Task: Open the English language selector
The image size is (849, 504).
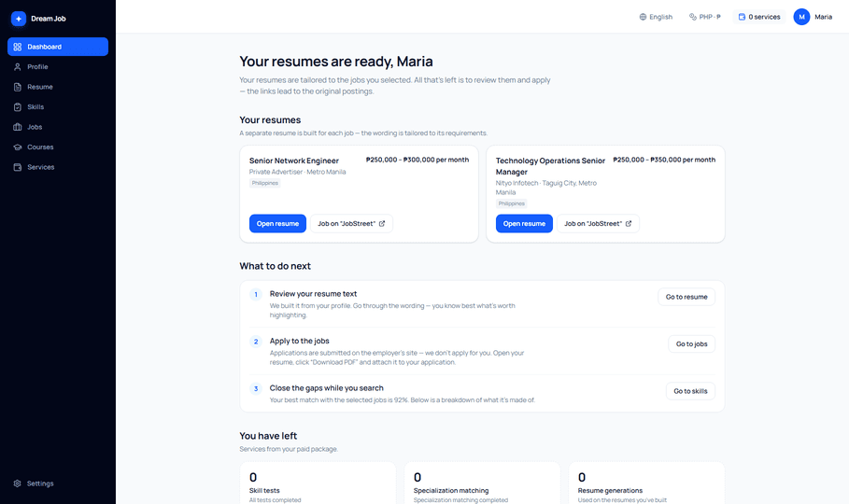Action: click(656, 17)
